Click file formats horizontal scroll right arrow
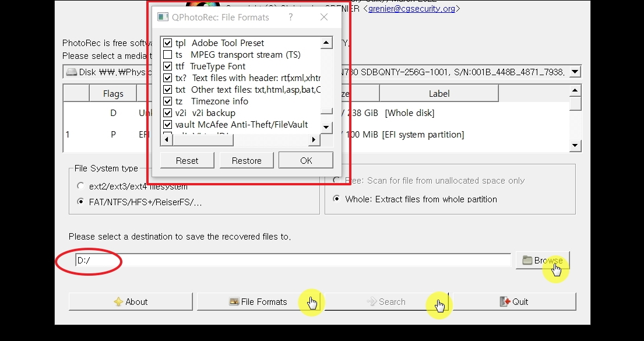This screenshot has width=644, height=341. 314,140
